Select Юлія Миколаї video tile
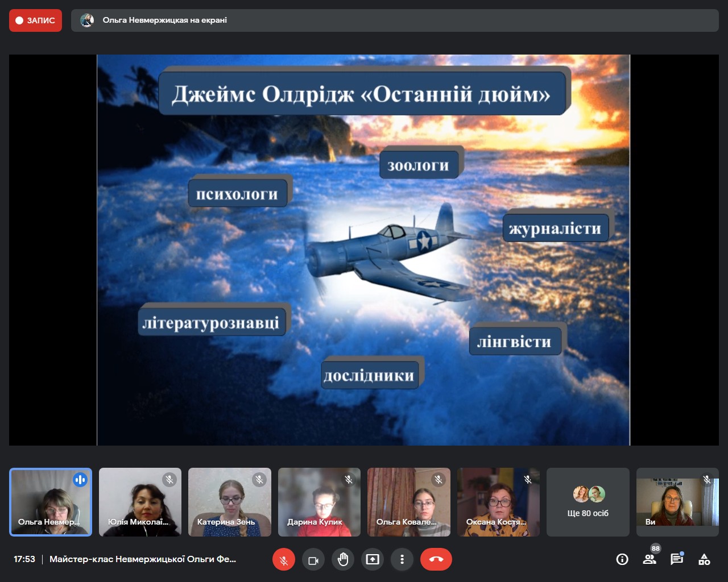728x582 pixels. [x=140, y=502]
